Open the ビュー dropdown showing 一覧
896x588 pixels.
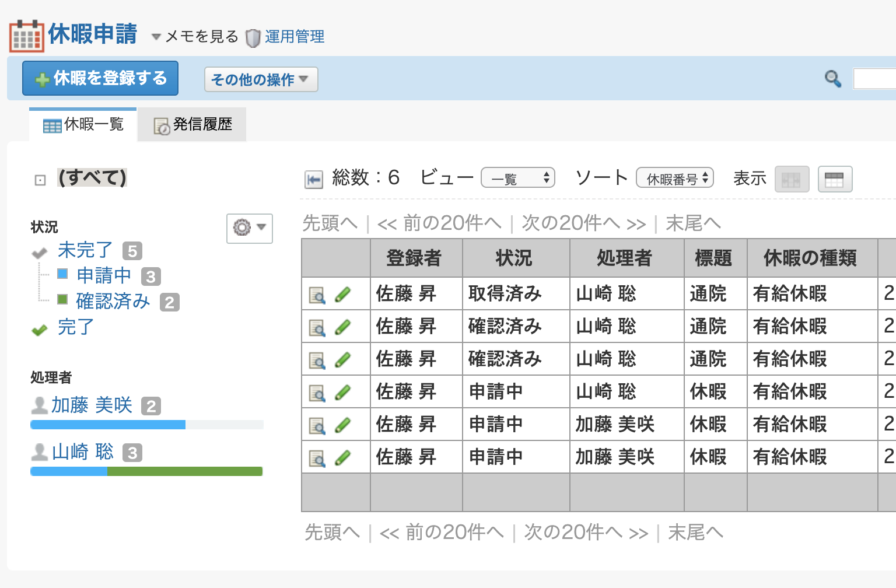pos(517,178)
